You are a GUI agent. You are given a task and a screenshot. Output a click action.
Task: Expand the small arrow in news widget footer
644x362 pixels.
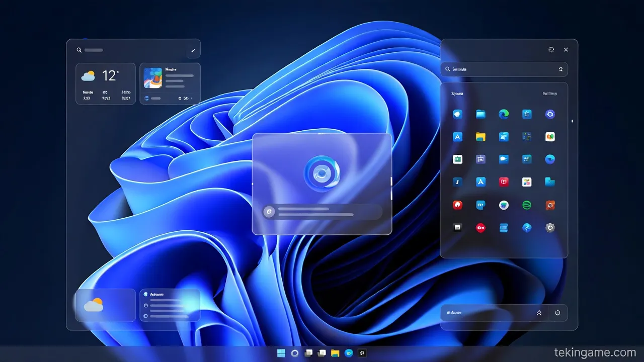pos(191,99)
